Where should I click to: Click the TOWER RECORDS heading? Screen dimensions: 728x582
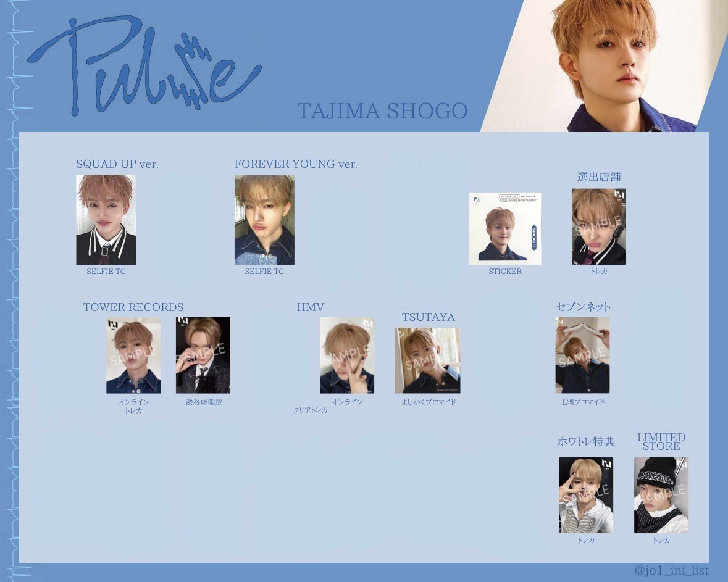point(133,307)
